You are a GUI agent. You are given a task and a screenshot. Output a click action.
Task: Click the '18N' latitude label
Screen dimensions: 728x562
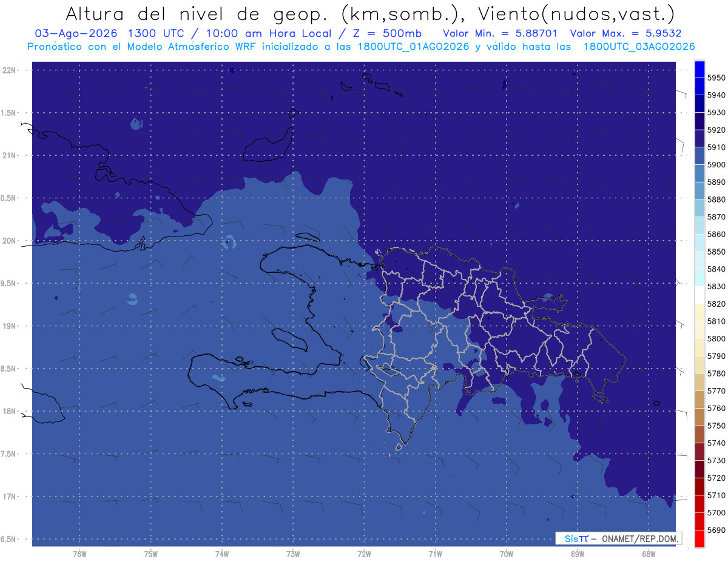click(x=10, y=411)
